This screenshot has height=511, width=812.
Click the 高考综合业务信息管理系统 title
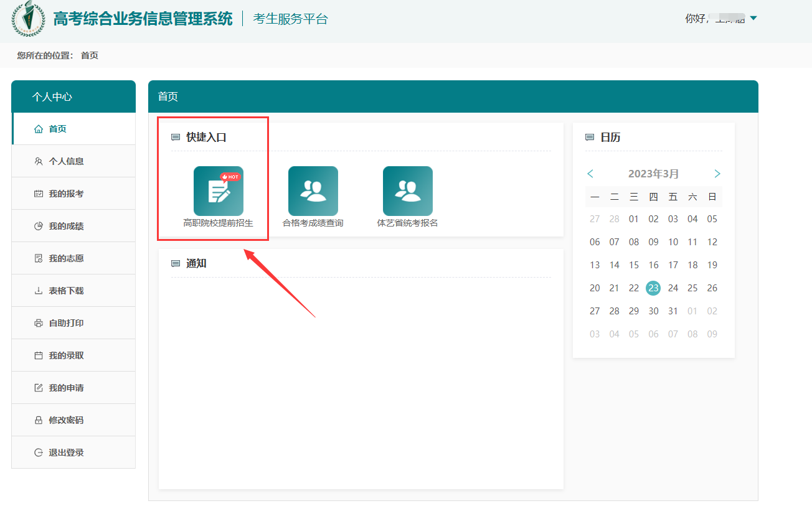(143, 19)
